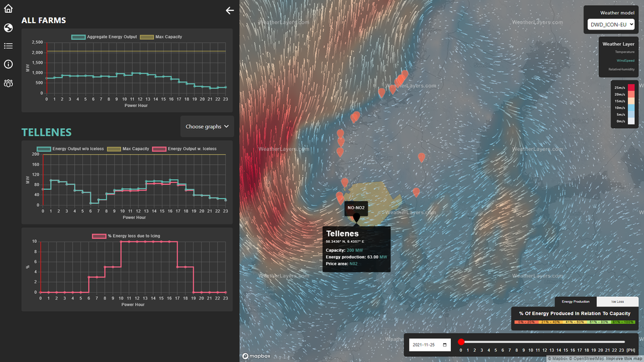Click hour 12 label under the map time slider
Screen dimensions: 644x362
[545, 350]
